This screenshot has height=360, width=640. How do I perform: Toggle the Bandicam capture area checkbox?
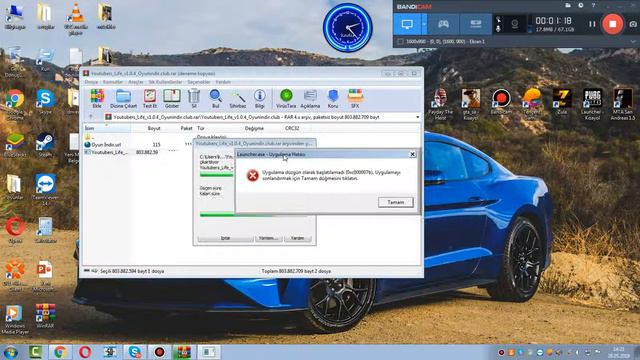click(x=400, y=42)
